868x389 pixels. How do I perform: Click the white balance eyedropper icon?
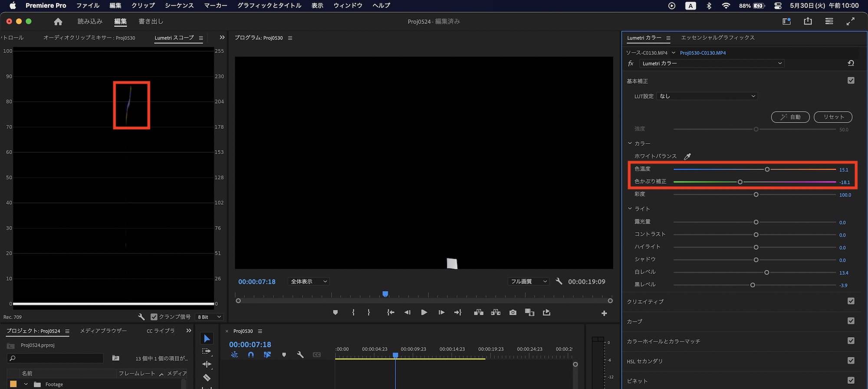(687, 156)
